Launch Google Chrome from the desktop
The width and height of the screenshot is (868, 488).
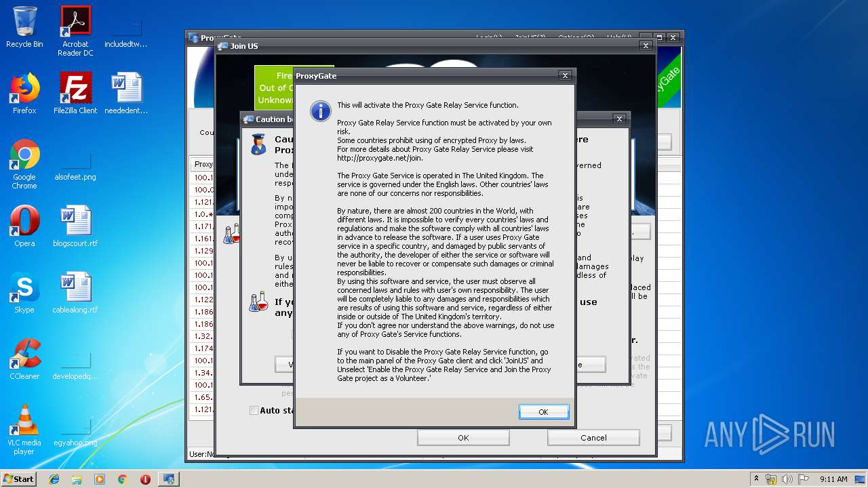(24, 165)
